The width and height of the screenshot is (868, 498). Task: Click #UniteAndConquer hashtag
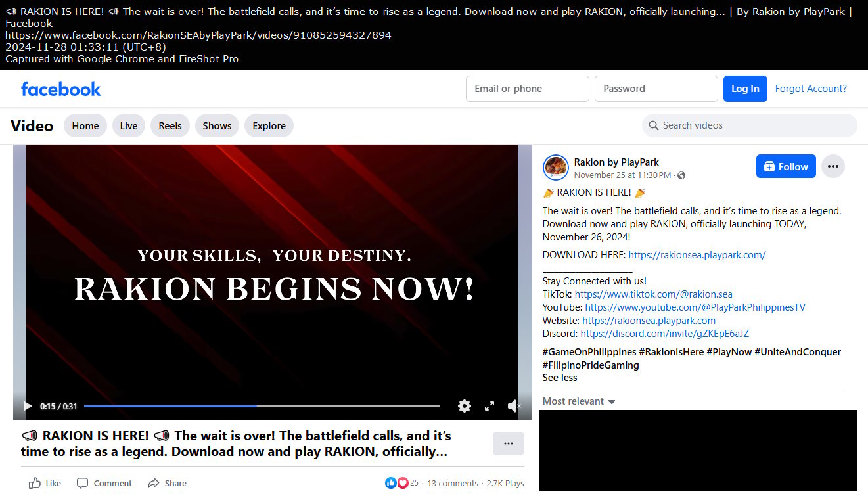click(798, 352)
